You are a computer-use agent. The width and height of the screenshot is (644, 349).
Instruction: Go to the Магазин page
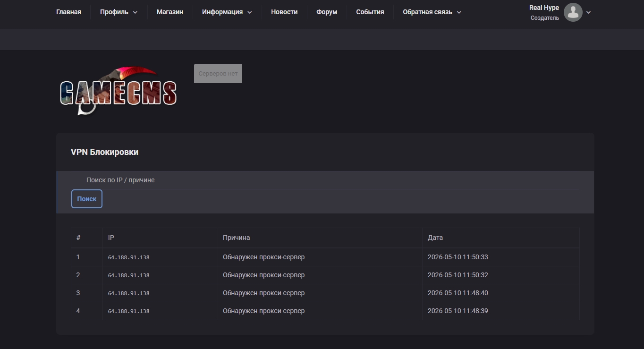pyautogui.click(x=170, y=12)
